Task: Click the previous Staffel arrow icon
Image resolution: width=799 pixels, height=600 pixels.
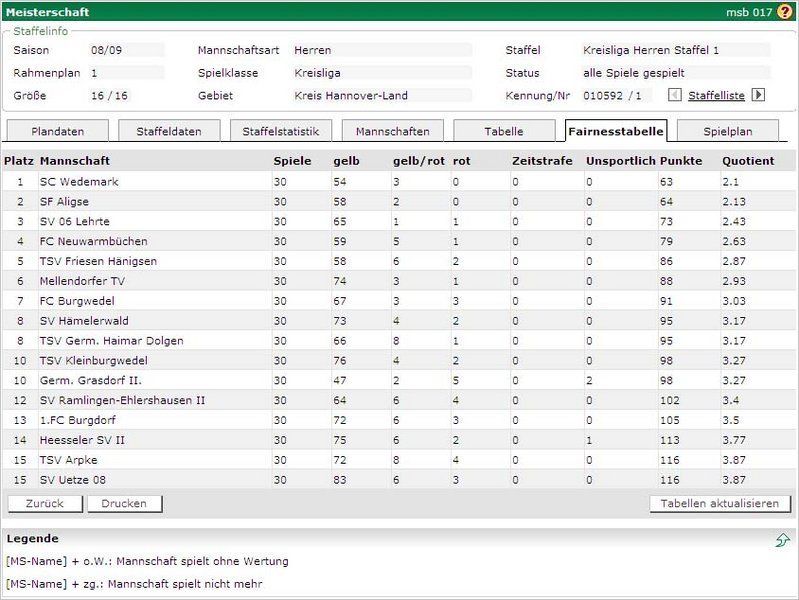Action: [x=675, y=95]
